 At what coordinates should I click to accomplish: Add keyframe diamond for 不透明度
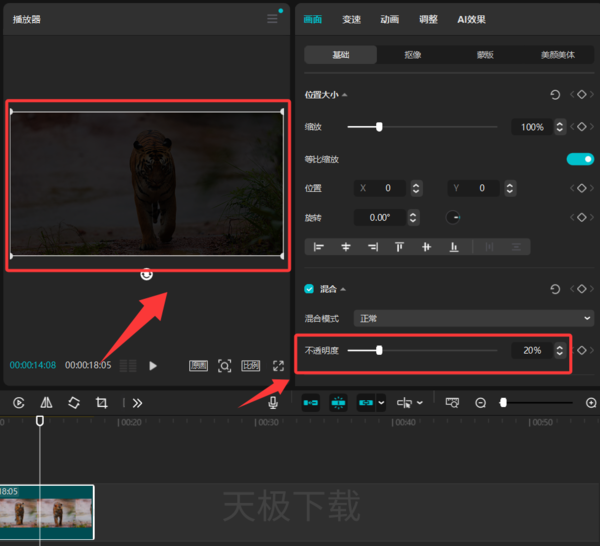(x=582, y=350)
